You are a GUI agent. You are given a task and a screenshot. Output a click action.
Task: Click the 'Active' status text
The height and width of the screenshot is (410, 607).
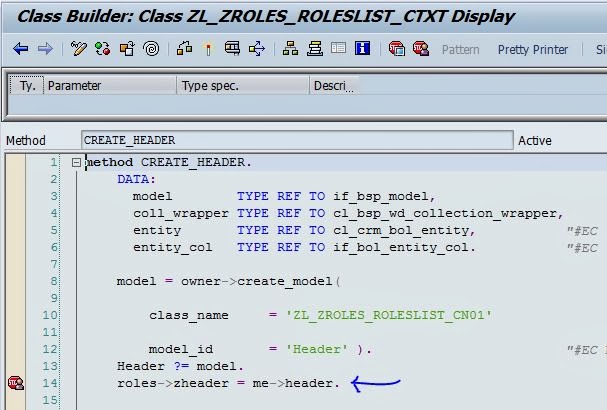point(535,141)
